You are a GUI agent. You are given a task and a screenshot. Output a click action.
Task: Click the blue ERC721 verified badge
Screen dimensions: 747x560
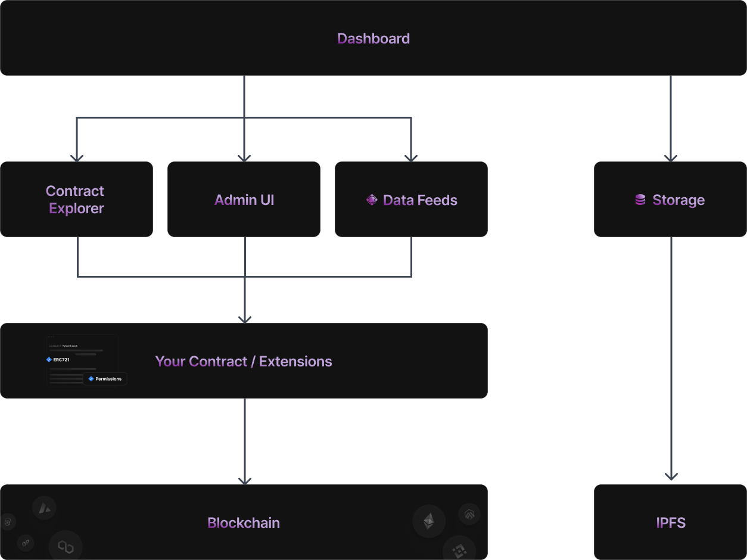(49, 360)
